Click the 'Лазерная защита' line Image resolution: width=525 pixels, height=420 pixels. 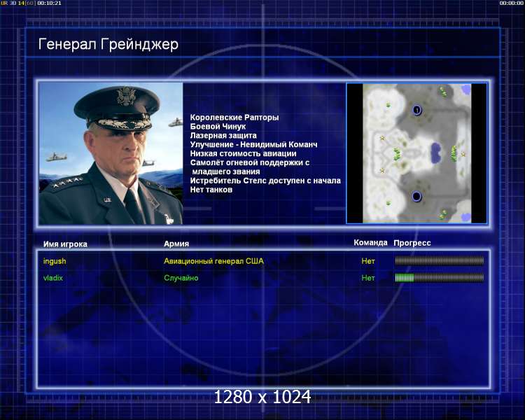click(223, 135)
